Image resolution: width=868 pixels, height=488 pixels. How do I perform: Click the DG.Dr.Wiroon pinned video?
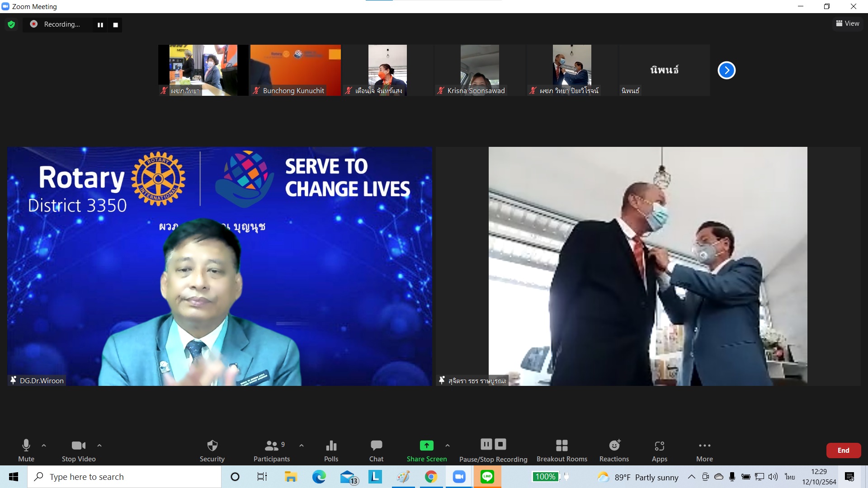coord(220,266)
